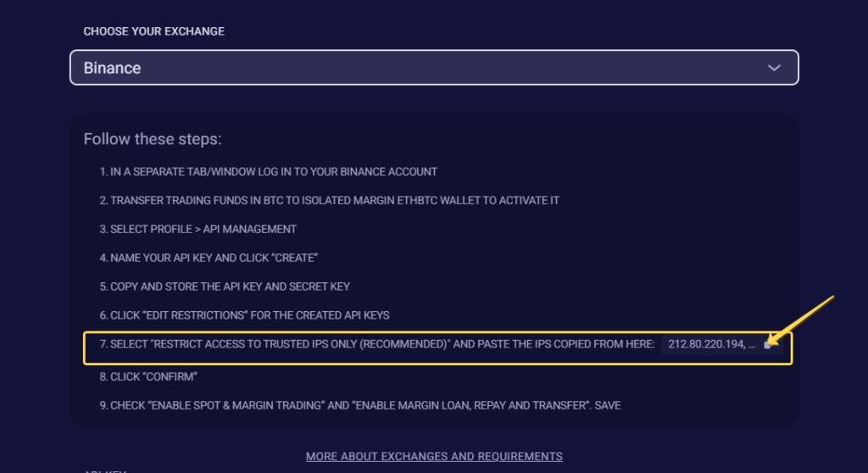Click step 7 Restrict access to trusted IPs
The height and width of the screenshot is (473, 868).
(377, 344)
